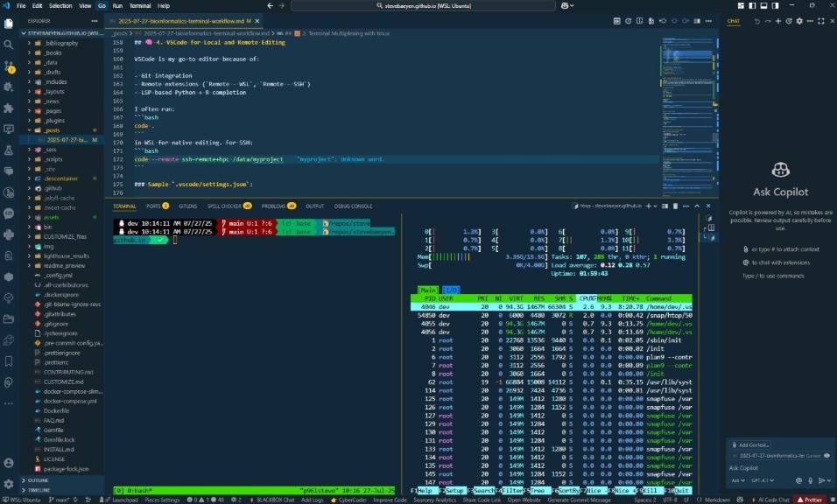Open Gemfile.lock in Explorer
The image size is (837, 504).
(x=61, y=440)
